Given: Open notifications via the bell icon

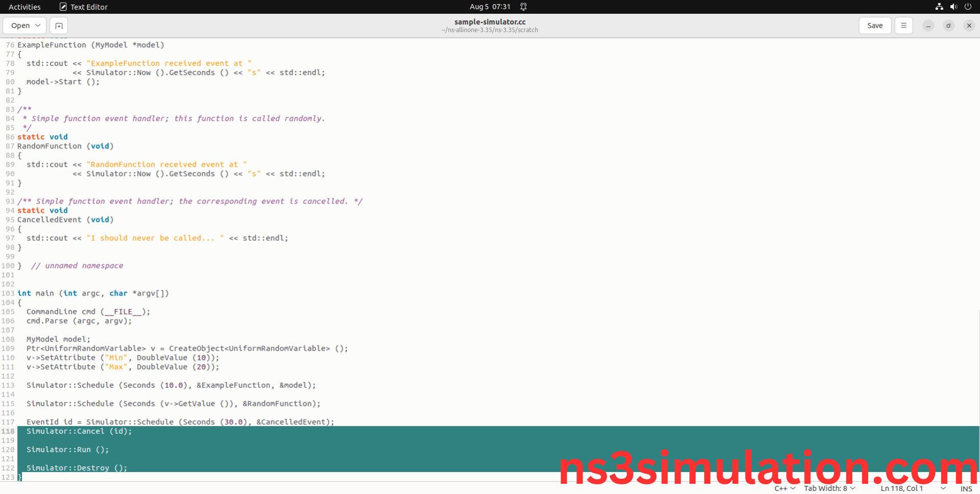Looking at the screenshot, I should (x=522, y=7).
